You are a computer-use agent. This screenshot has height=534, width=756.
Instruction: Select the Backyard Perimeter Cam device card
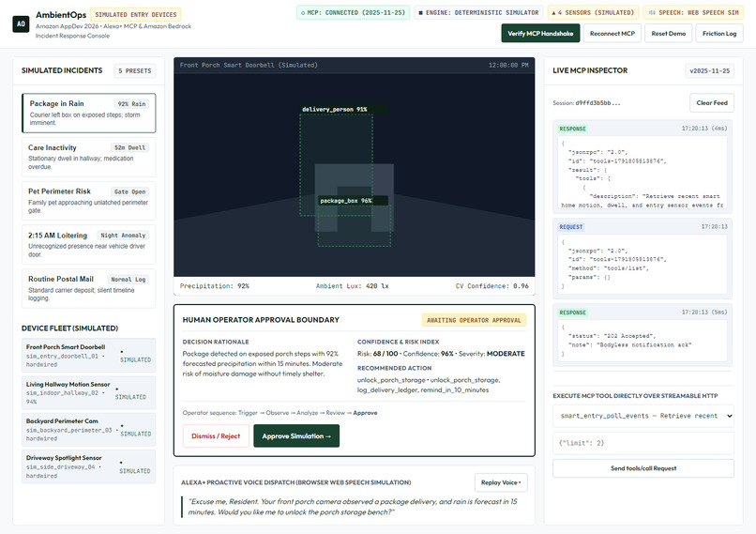(89, 429)
